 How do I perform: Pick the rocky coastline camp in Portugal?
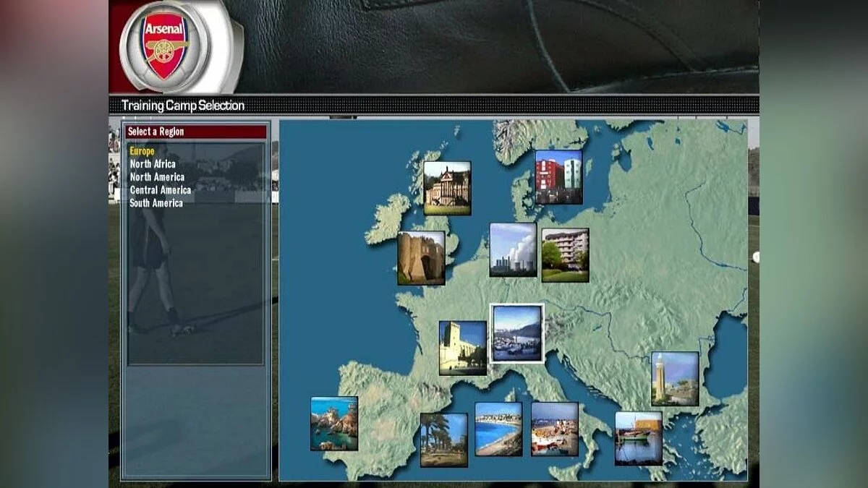pyautogui.click(x=334, y=424)
